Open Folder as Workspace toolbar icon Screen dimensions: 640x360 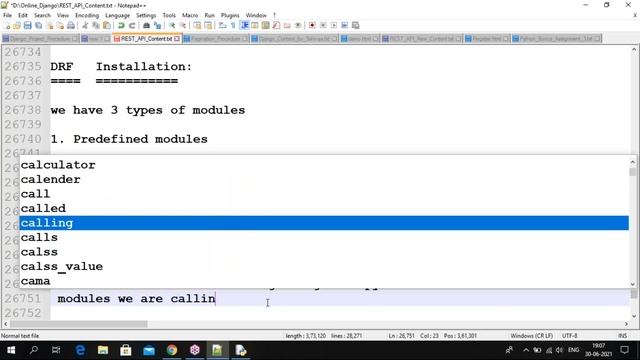coord(287,25)
